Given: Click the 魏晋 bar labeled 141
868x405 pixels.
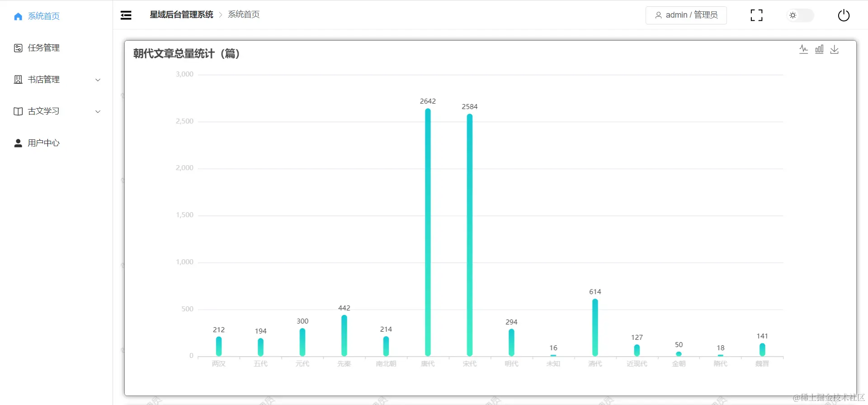Looking at the screenshot, I should pyautogui.click(x=762, y=350).
